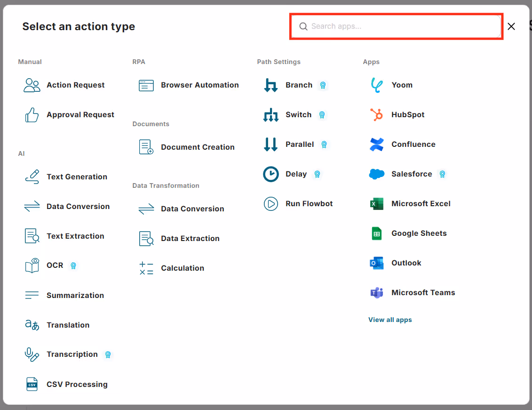The image size is (532, 410).
Task: Click the Select an action type title
Action: (79, 26)
